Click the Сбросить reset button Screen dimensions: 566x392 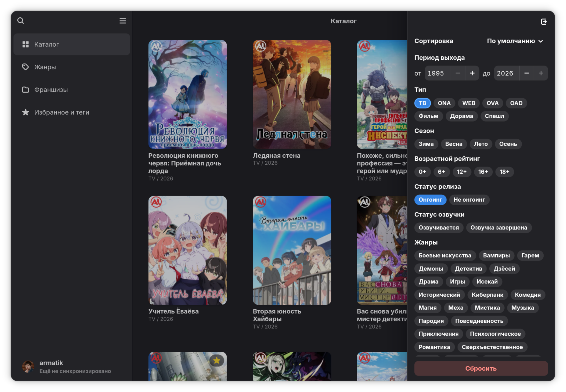click(x=481, y=368)
